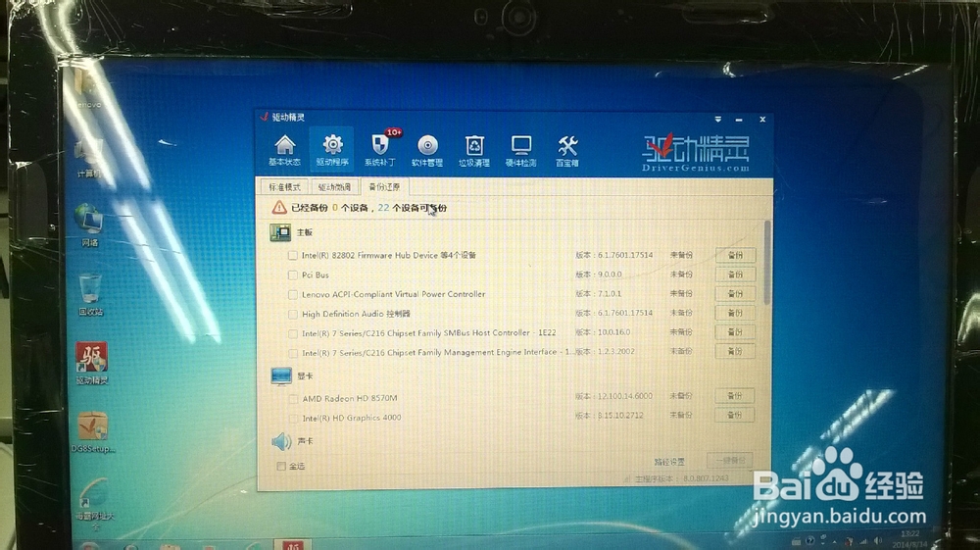Click the 驱动精灵 DriverGenius.com logo
This screenshot has width=980, height=550.
pos(696,153)
